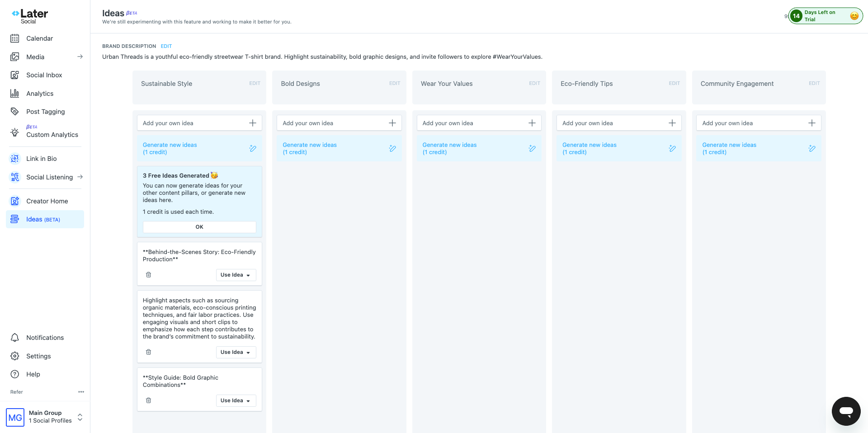The height and width of the screenshot is (433, 868).
Task: Click the wand icon under Bold Designs
Action: click(x=392, y=148)
